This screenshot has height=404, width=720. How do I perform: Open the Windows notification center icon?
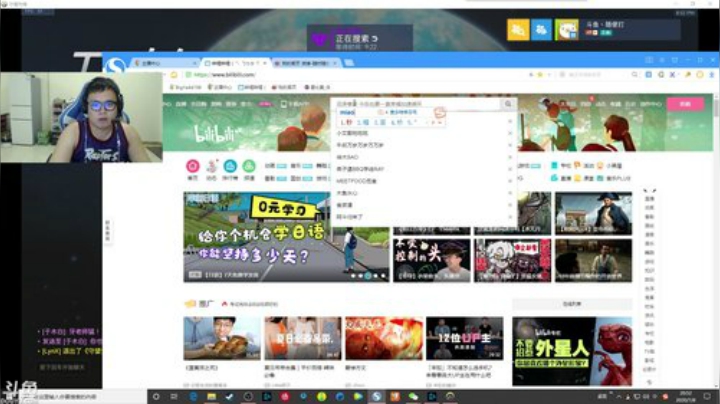pyautogui.click(x=708, y=396)
